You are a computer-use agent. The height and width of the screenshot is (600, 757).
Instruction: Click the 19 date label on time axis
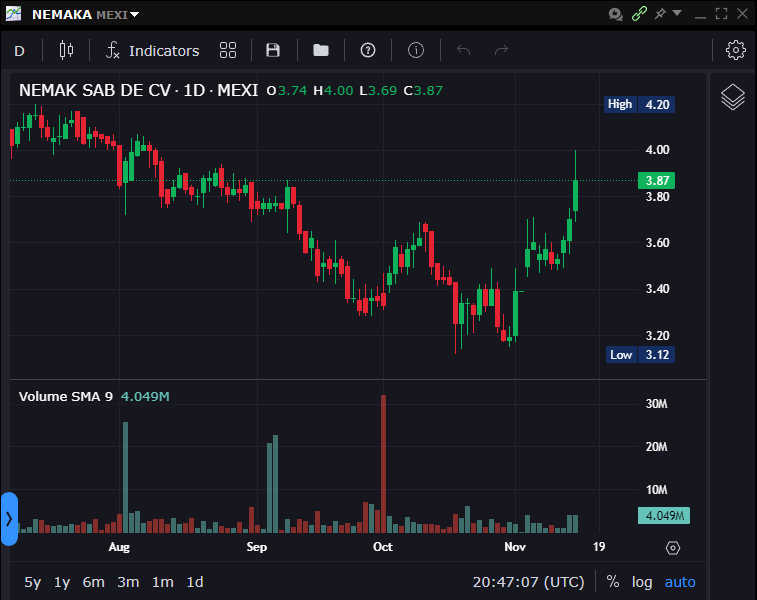pos(599,547)
